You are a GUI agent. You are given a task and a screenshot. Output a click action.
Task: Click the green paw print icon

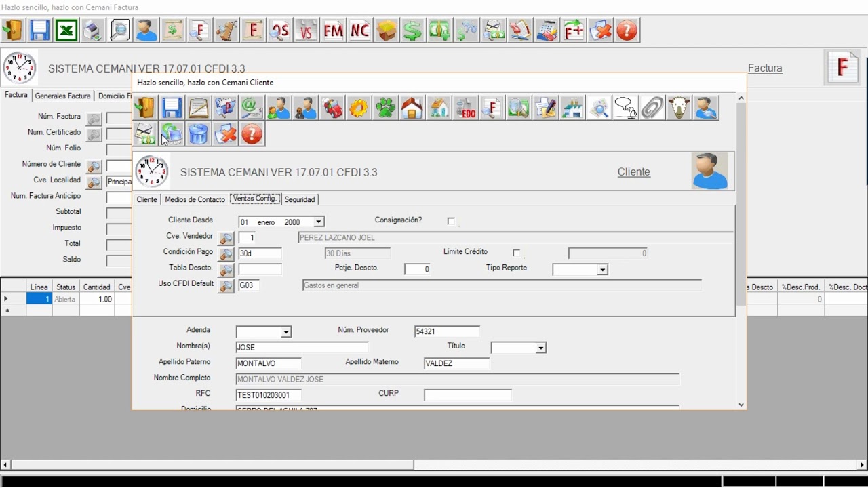pyautogui.click(x=385, y=108)
